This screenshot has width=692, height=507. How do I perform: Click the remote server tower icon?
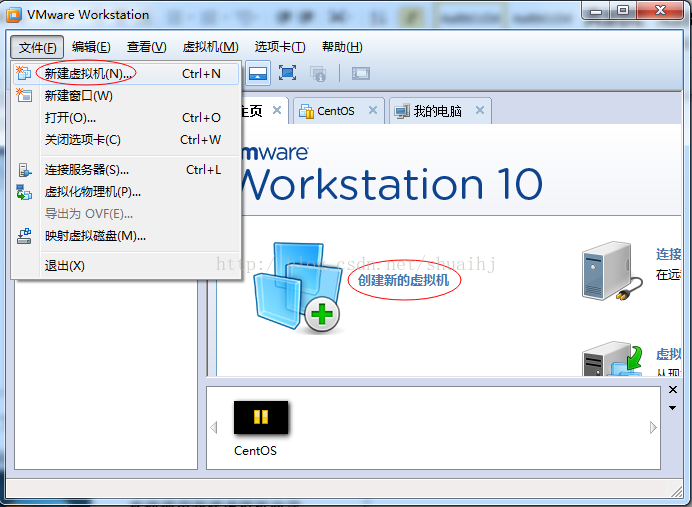click(611, 272)
